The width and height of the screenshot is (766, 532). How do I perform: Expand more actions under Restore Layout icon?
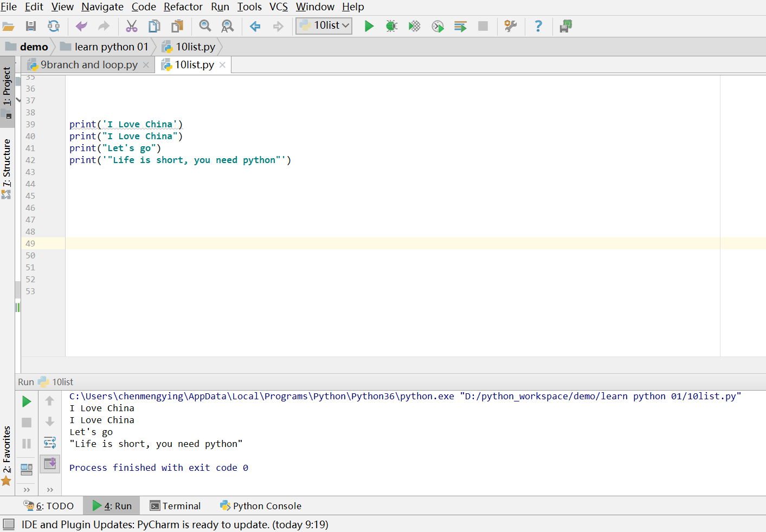coord(27,490)
